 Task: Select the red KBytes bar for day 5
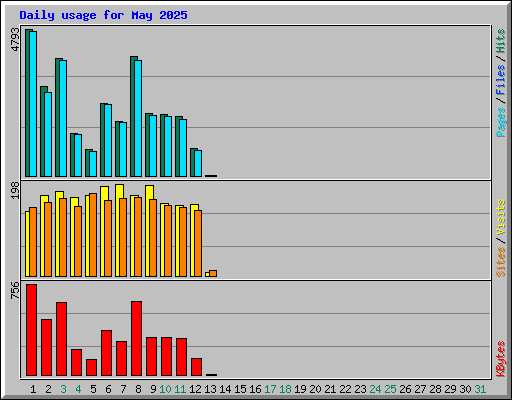(91, 367)
